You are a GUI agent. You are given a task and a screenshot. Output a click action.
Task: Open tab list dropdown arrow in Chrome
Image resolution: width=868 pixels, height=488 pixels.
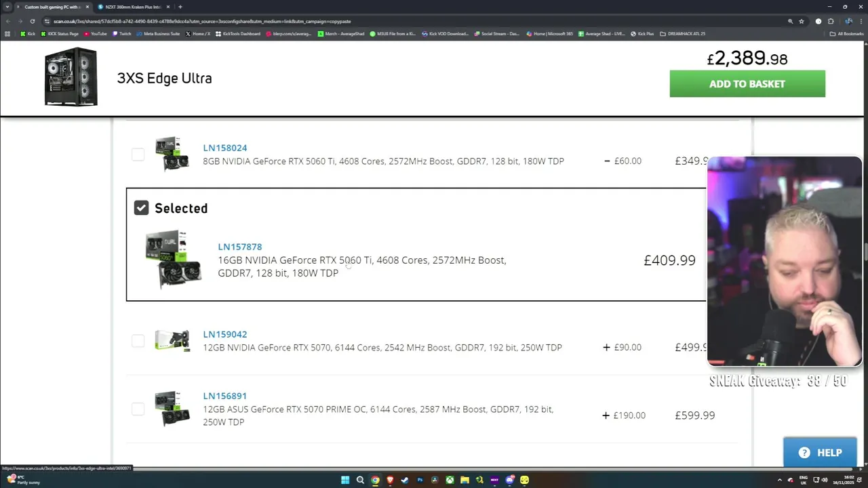tap(7, 7)
